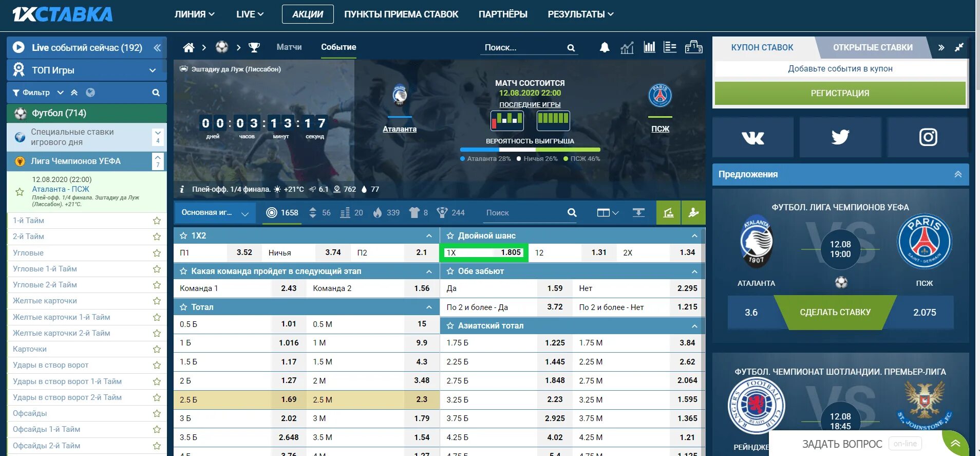Collapse the bet slip with the arrows icon
Viewport: 980px width, 456px height.
pos(959,47)
